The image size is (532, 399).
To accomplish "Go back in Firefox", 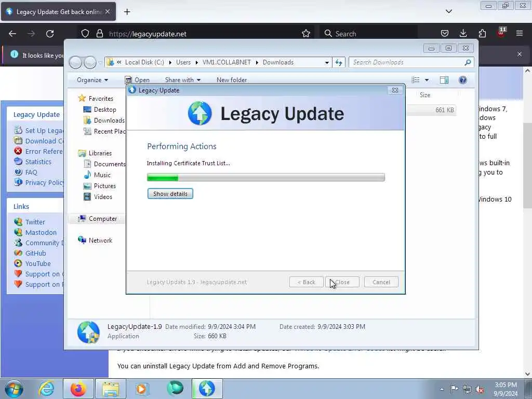I will 12,34.
